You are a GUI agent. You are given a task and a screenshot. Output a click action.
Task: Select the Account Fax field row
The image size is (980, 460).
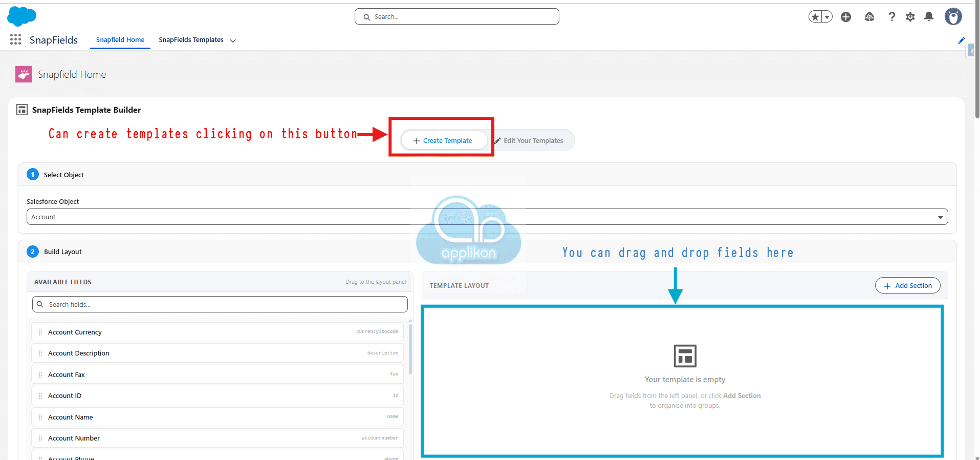point(217,374)
